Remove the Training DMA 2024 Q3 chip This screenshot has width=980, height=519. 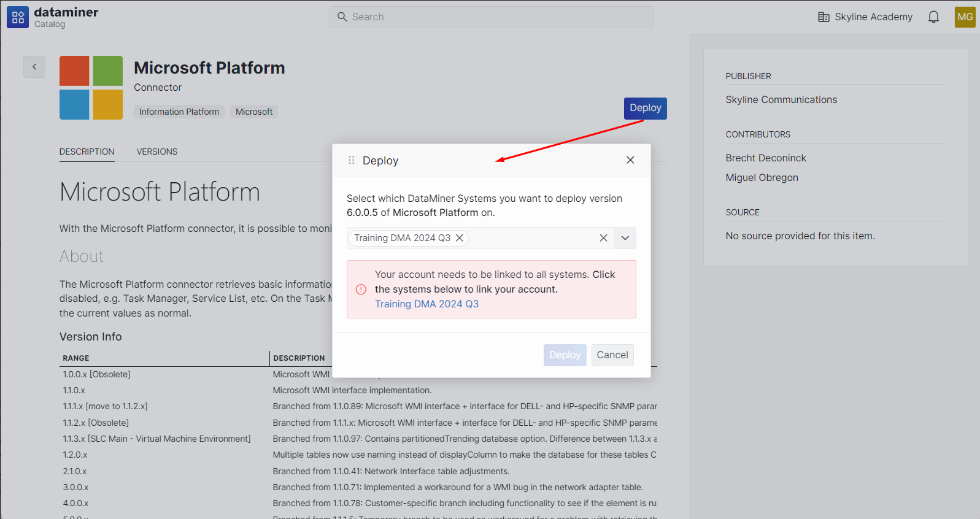[459, 238]
